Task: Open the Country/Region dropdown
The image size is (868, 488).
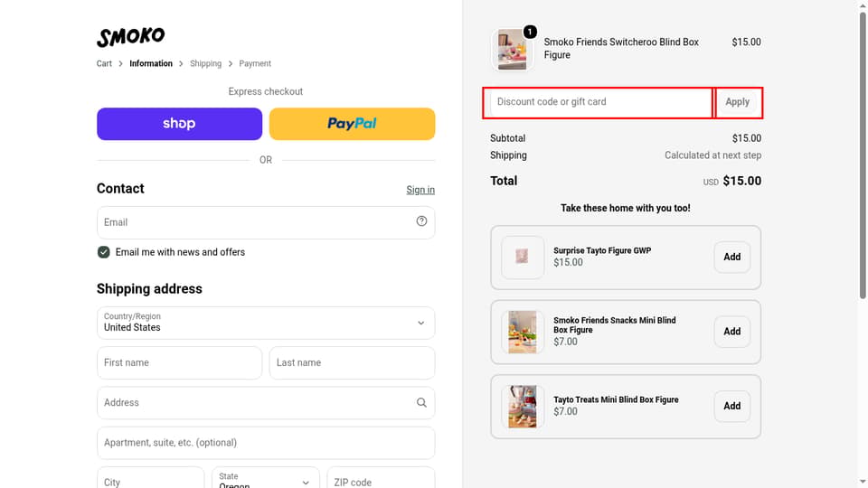Action: coord(266,324)
